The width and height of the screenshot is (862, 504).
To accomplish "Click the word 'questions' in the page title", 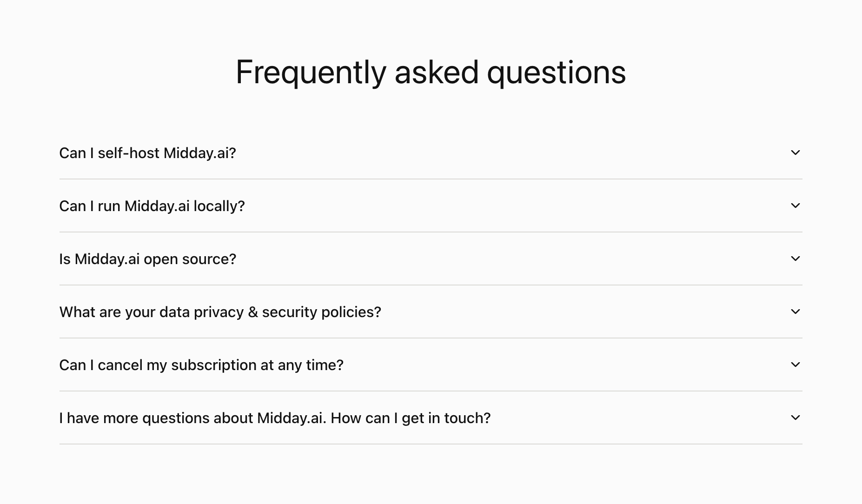I will pos(556,73).
